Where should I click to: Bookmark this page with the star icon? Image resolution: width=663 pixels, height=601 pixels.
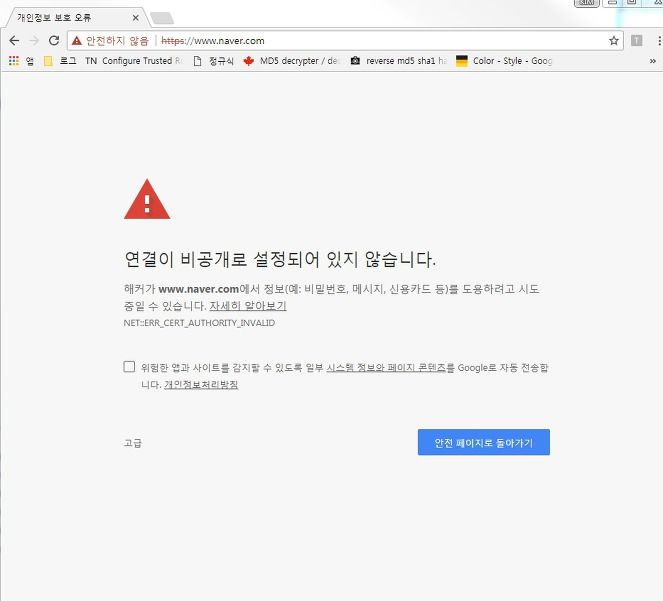[x=614, y=41]
